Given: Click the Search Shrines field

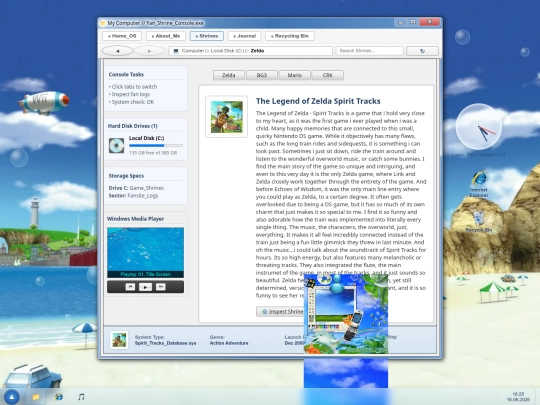Looking at the screenshot, I should click(370, 51).
